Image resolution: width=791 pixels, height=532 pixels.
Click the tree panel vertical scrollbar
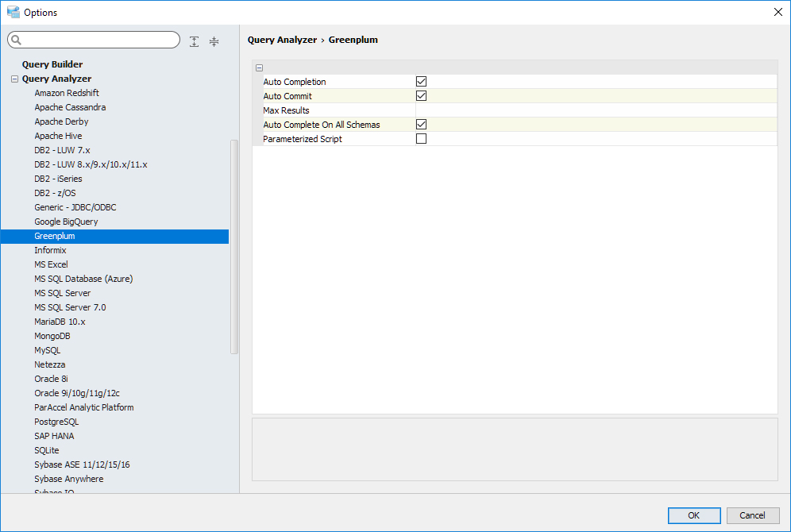click(x=234, y=246)
